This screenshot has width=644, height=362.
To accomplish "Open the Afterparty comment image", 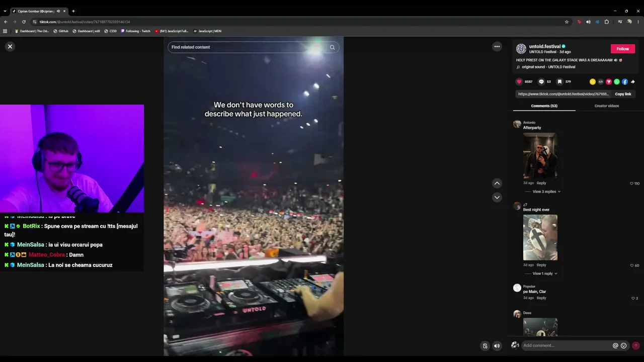I will pyautogui.click(x=540, y=156).
